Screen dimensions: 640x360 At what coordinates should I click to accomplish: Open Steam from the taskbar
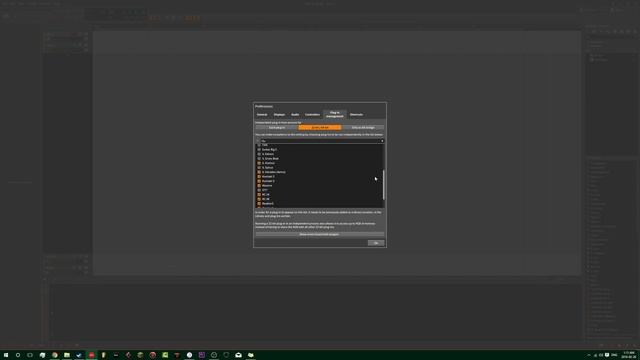click(x=79, y=355)
